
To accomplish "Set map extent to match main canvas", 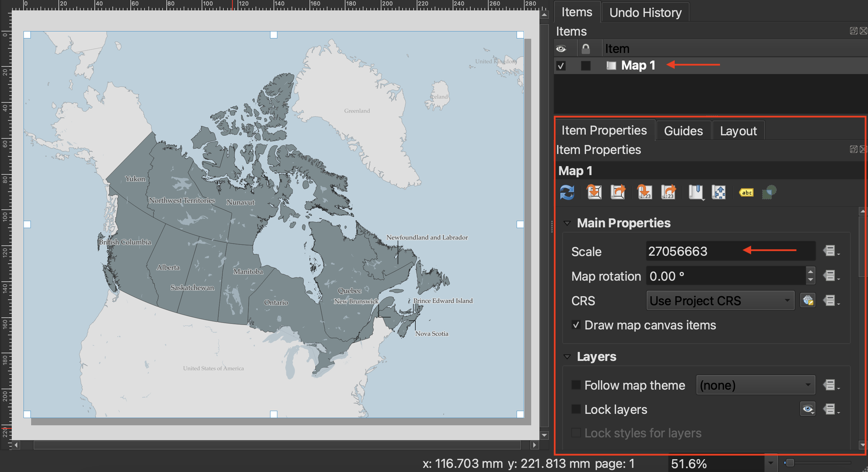I will coord(594,192).
